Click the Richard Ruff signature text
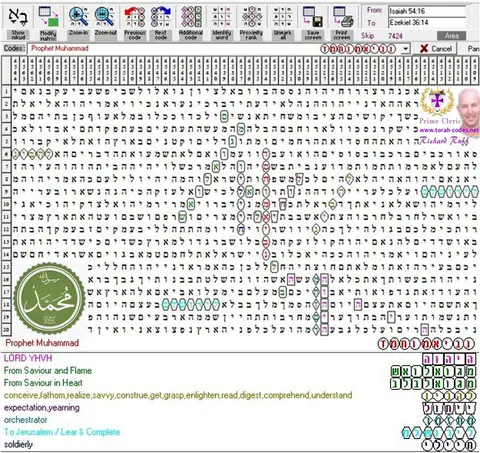Viewport: 480px width, 453px height. click(444, 140)
